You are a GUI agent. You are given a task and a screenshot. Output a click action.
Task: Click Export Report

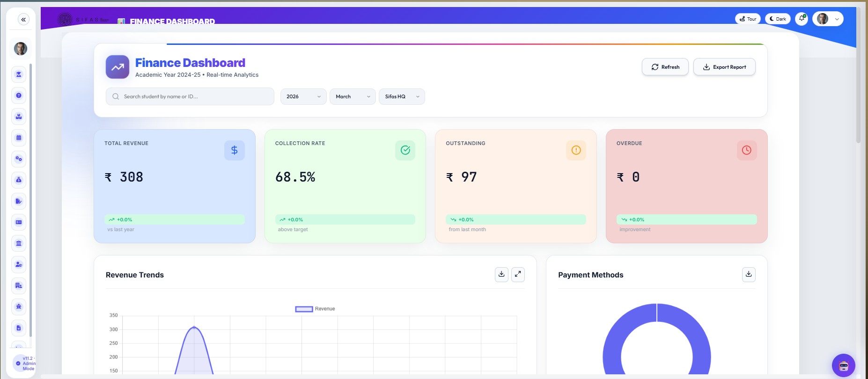click(724, 67)
